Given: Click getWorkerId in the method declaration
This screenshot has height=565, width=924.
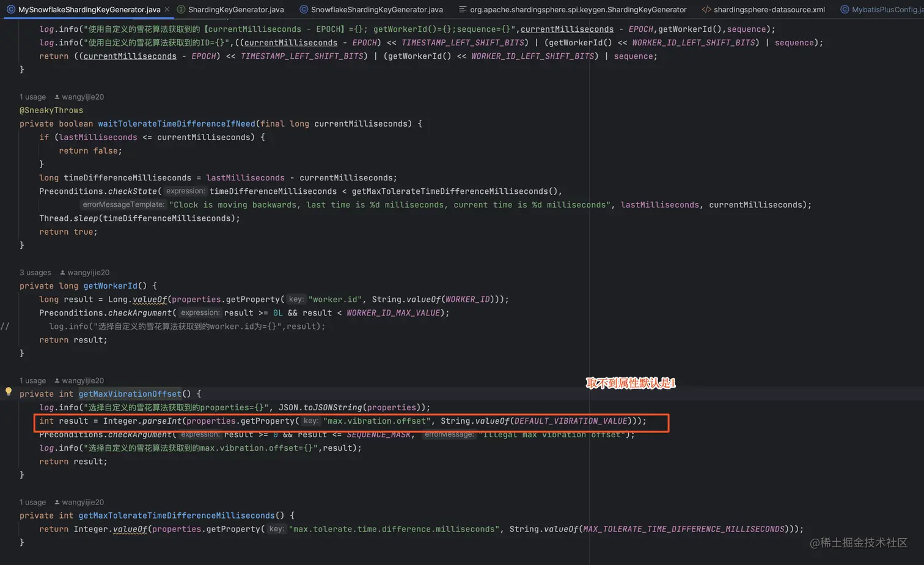Looking at the screenshot, I should (x=111, y=286).
